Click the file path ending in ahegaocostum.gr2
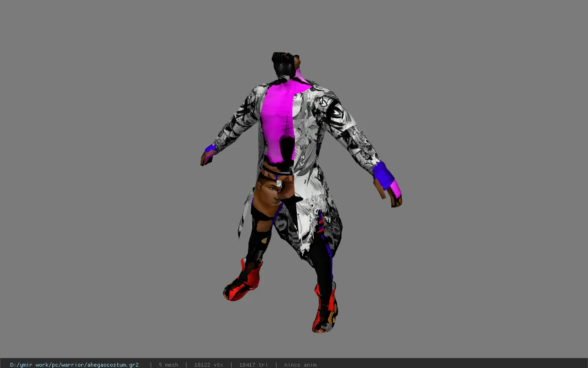Image resolution: width=588 pixels, height=368 pixels. 74,365
